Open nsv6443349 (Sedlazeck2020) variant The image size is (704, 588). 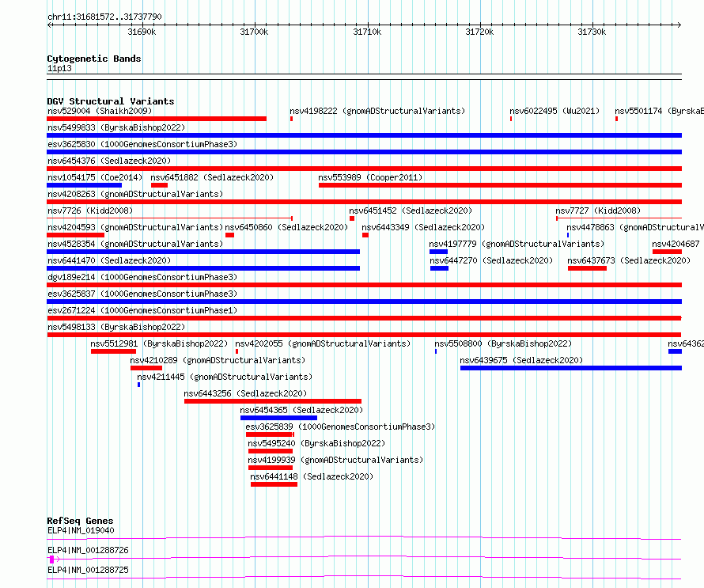423,227
